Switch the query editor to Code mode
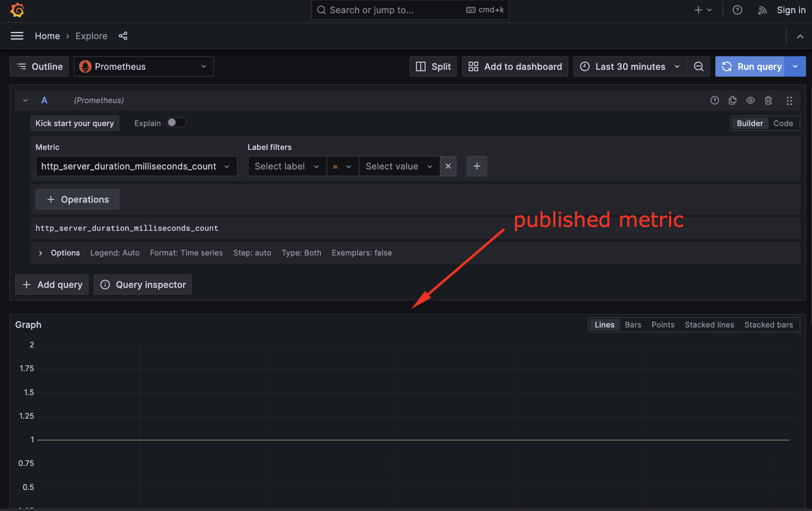The height and width of the screenshot is (511, 812). click(783, 123)
